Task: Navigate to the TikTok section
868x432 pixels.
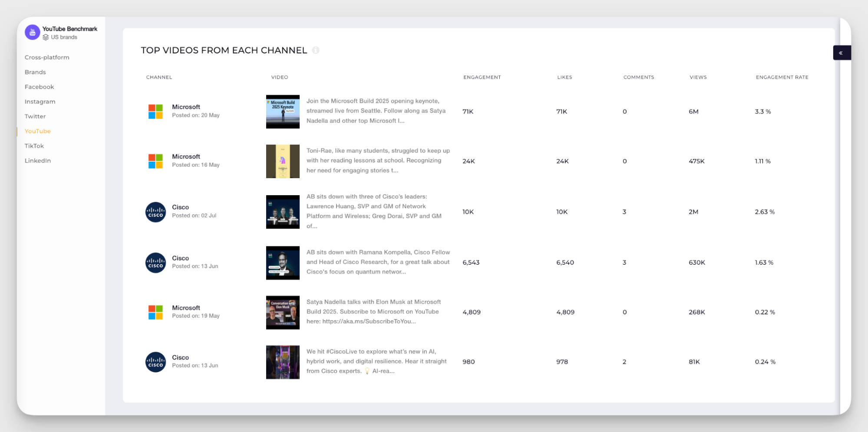Action: click(x=34, y=146)
